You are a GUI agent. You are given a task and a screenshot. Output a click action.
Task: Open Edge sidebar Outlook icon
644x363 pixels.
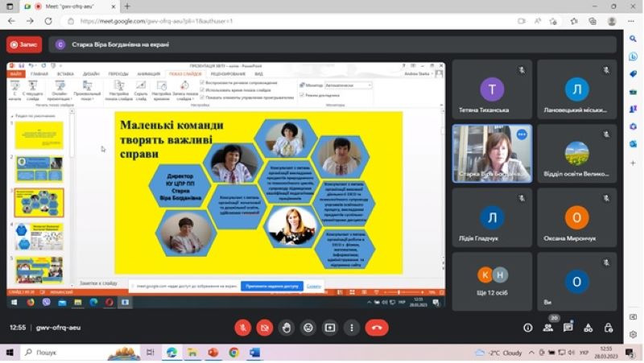point(633,144)
